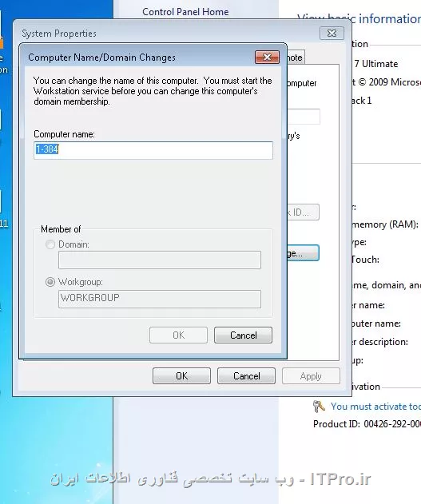Click the 'memory (RAM):' label
Screen dimensions: 421x504
385,224
